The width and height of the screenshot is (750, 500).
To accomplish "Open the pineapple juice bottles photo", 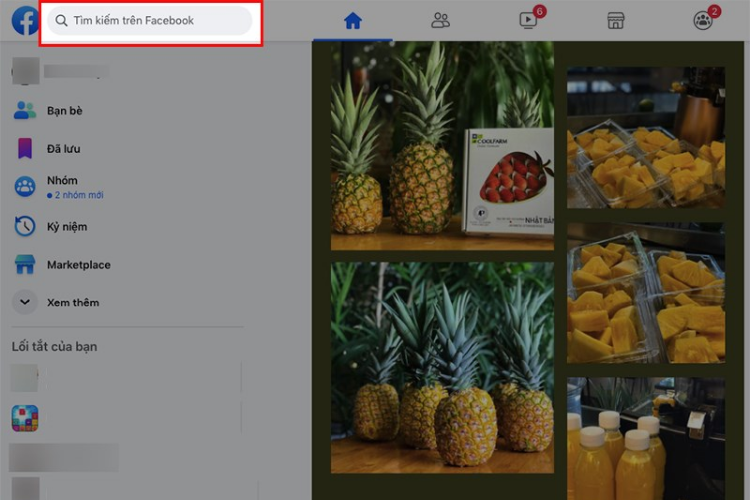I will click(646, 438).
